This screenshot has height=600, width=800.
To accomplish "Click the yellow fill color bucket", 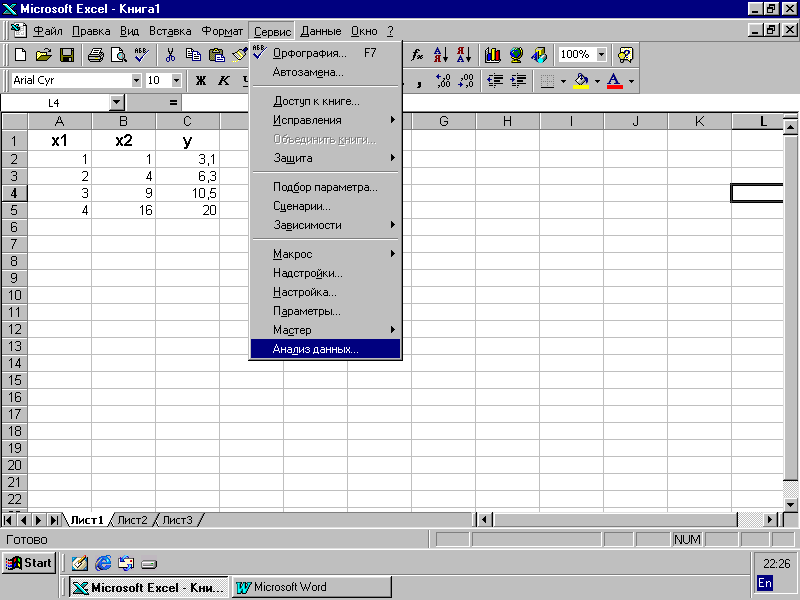I will [581, 80].
